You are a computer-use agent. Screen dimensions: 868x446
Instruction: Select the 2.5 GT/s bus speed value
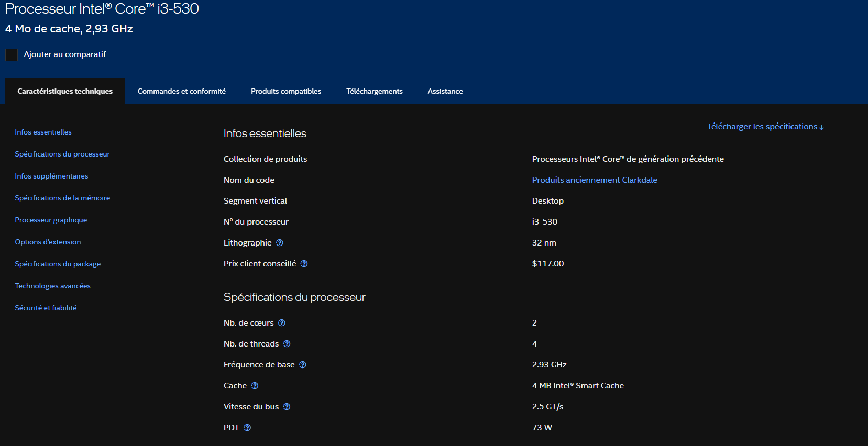click(548, 407)
